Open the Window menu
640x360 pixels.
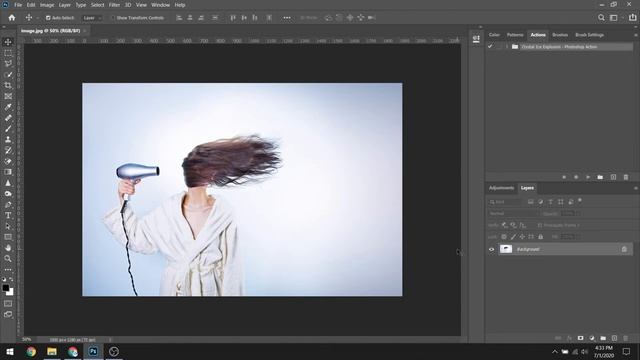point(160,5)
